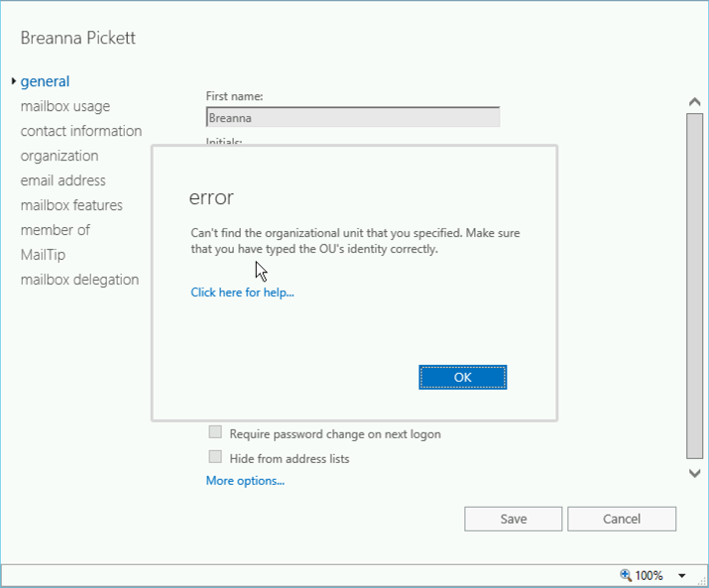
Task: Click the vertical scrollbar thumb
Action: 694,286
